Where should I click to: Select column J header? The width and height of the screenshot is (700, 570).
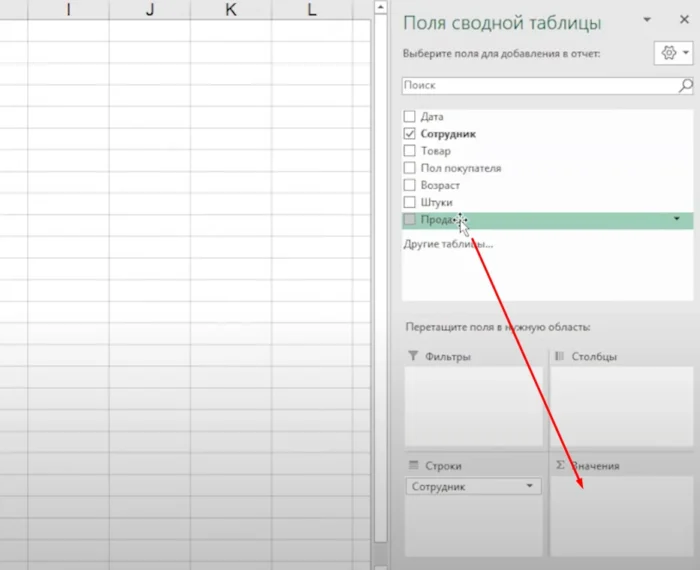coord(149,10)
